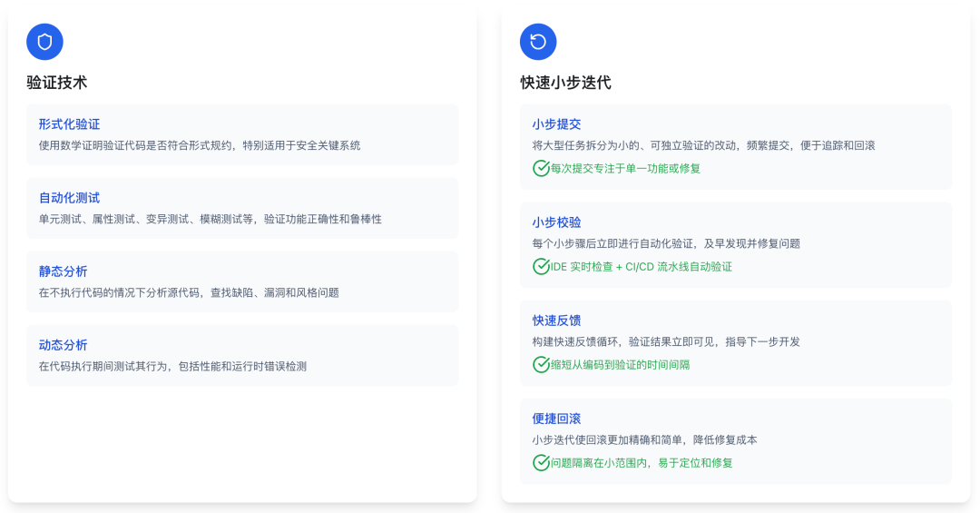Click the green check icon beside IDE 实时检查

(541, 267)
